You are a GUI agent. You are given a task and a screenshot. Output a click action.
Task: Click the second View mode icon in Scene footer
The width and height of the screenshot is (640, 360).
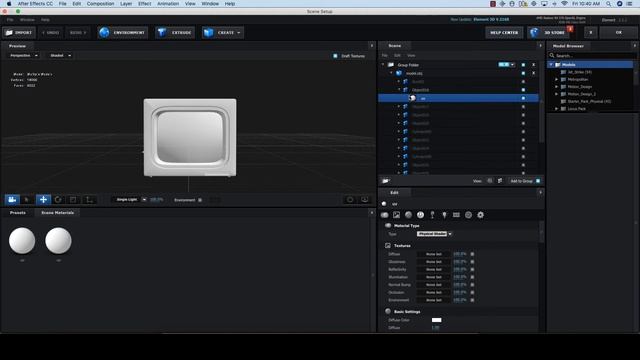click(x=500, y=181)
